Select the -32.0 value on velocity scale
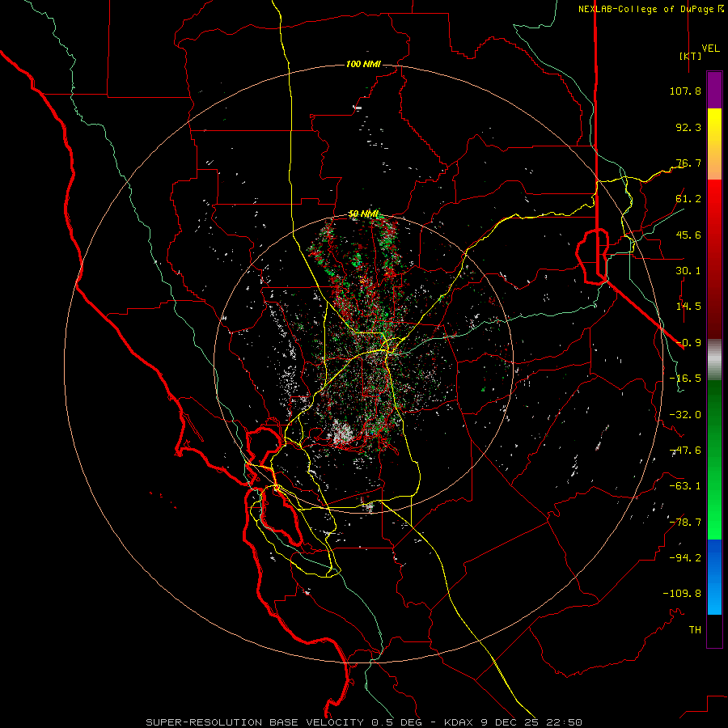Screen dimensions: 728x728 [685, 415]
